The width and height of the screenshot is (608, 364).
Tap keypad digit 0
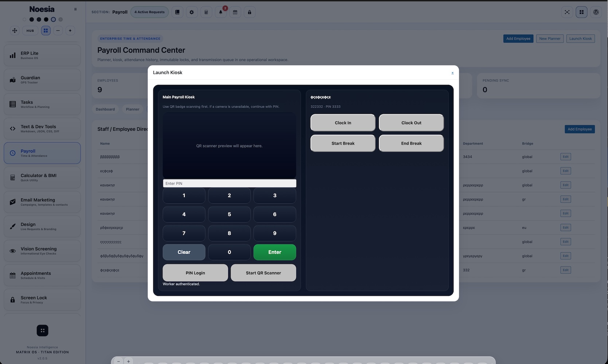[229, 252]
